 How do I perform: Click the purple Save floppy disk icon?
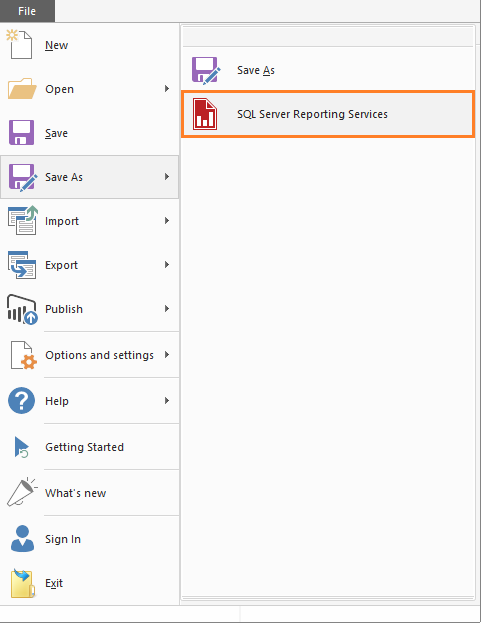point(21,132)
